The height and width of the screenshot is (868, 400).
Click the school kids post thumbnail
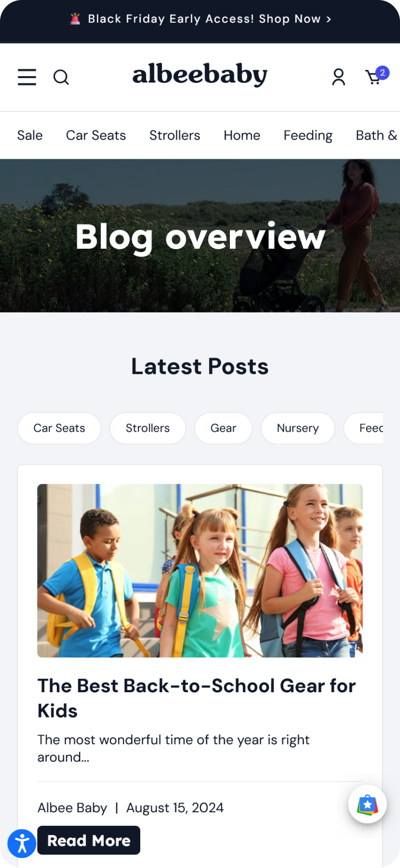(x=200, y=571)
